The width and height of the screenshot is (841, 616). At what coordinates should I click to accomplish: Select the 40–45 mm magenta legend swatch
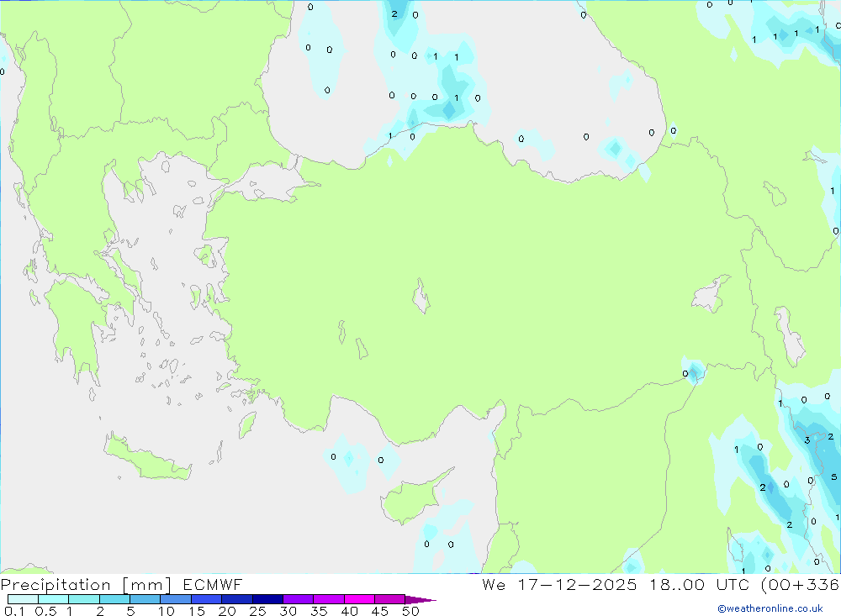[x=359, y=599]
